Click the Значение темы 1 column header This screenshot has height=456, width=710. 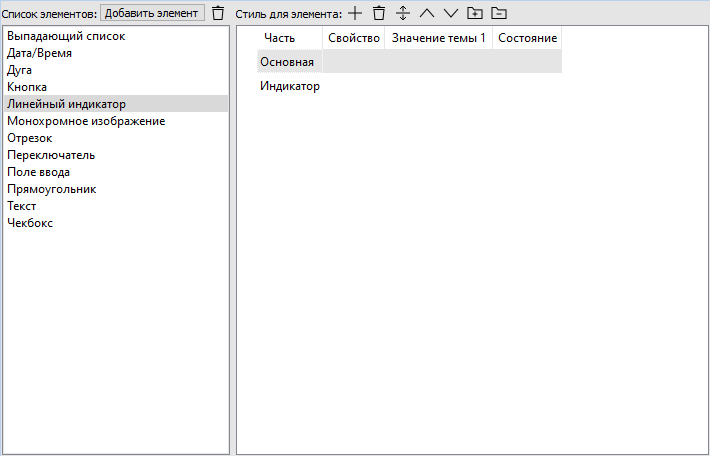(x=438, y=38)
